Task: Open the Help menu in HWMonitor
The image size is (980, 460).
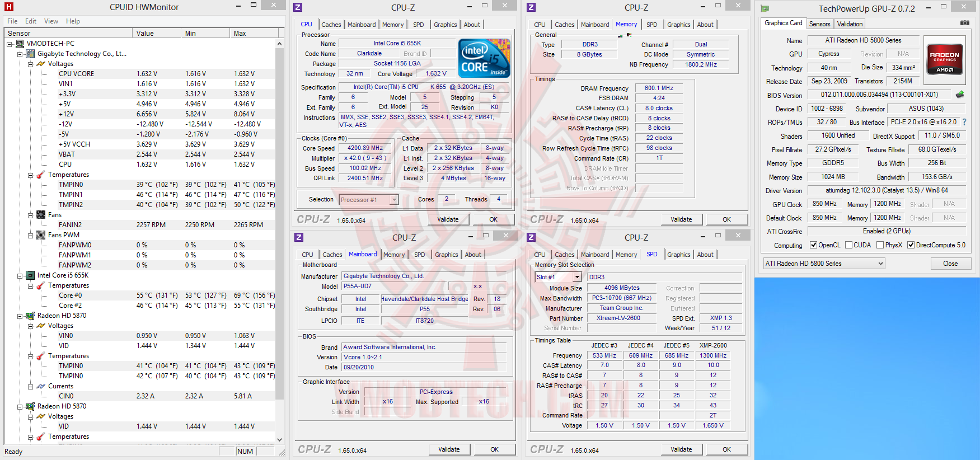Action: pyautogui.click(x=73, y=21)
